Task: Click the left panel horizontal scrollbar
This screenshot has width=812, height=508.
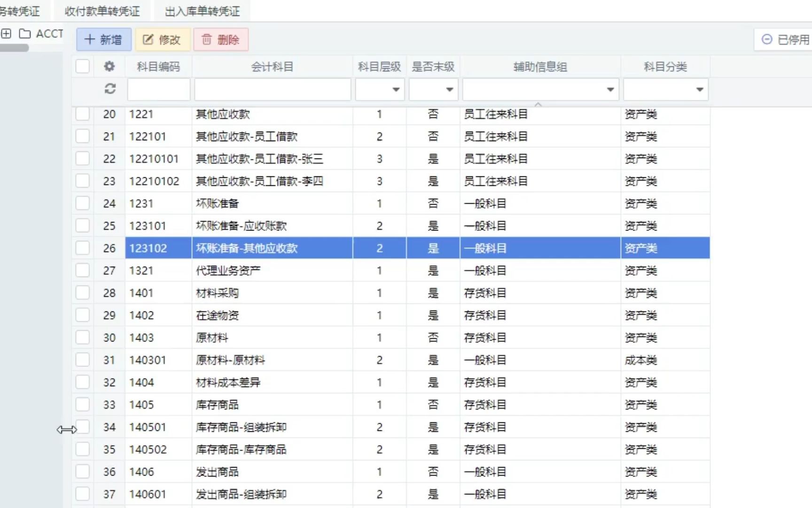Action: pyautogui.click(x=14, y=48)
